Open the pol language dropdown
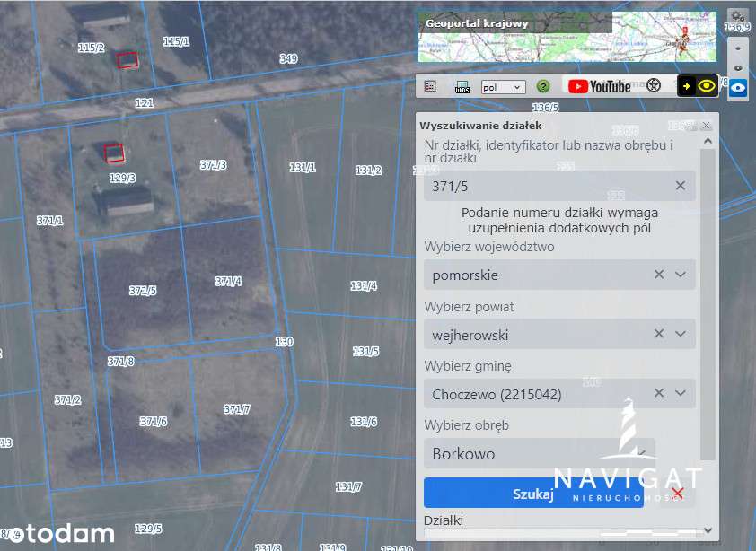756x551 pixels. tap(504, 87)
